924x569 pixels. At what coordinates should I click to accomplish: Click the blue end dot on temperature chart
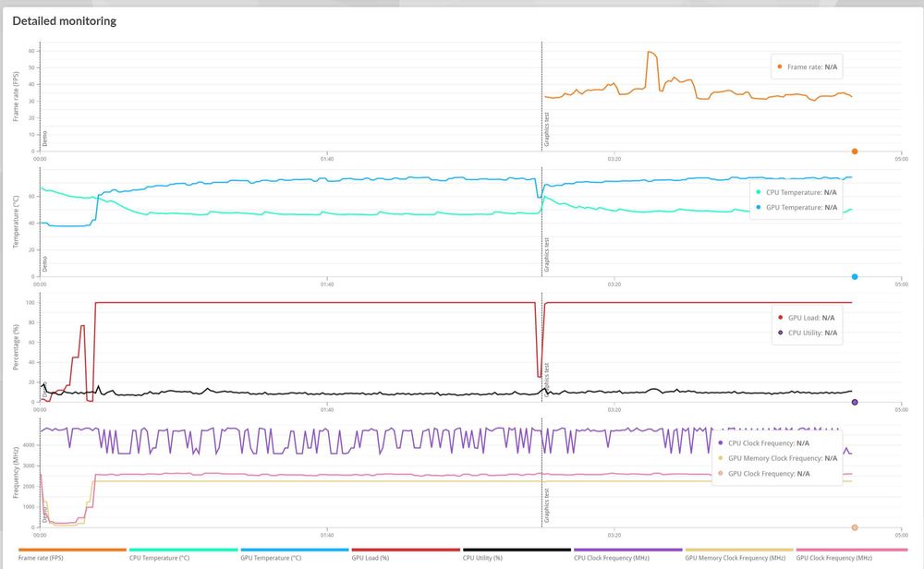855,277
